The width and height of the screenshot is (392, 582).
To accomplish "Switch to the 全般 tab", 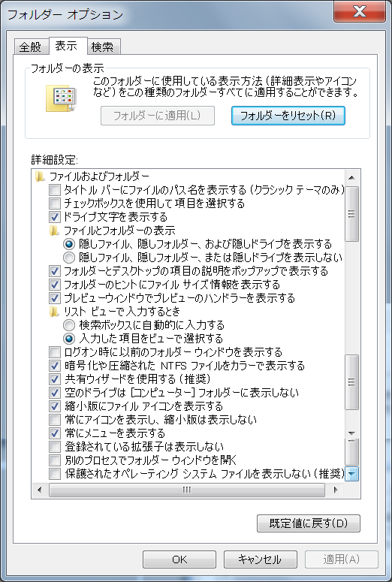I will point(31,47).
